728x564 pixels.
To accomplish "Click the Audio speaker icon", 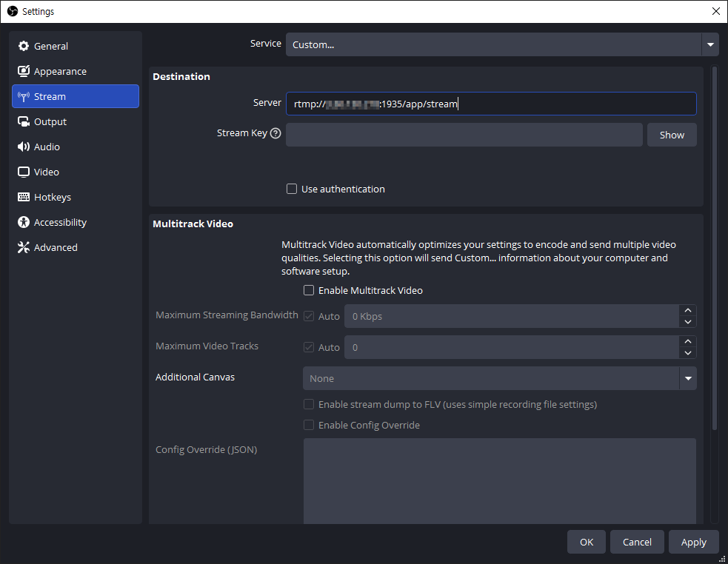I will pyautogui.click(x=24, y=147).
